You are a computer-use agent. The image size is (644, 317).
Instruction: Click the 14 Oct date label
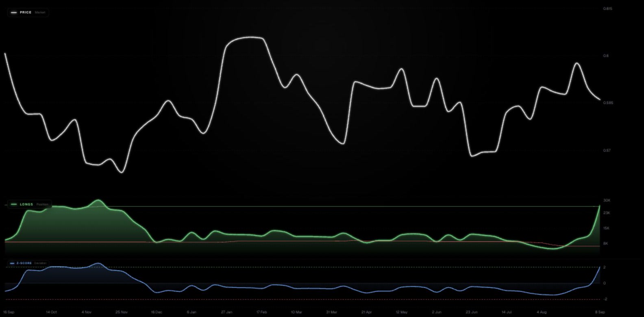pos(51,312)
